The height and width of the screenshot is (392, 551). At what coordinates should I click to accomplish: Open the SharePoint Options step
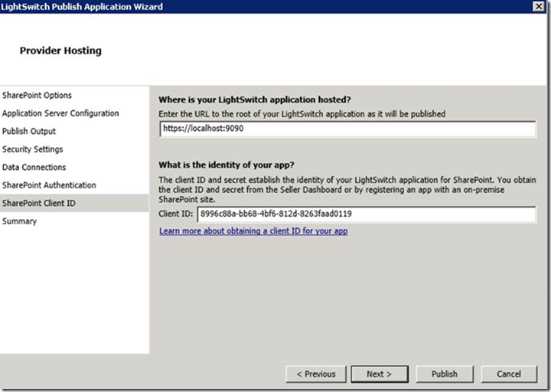pos(37,95)
